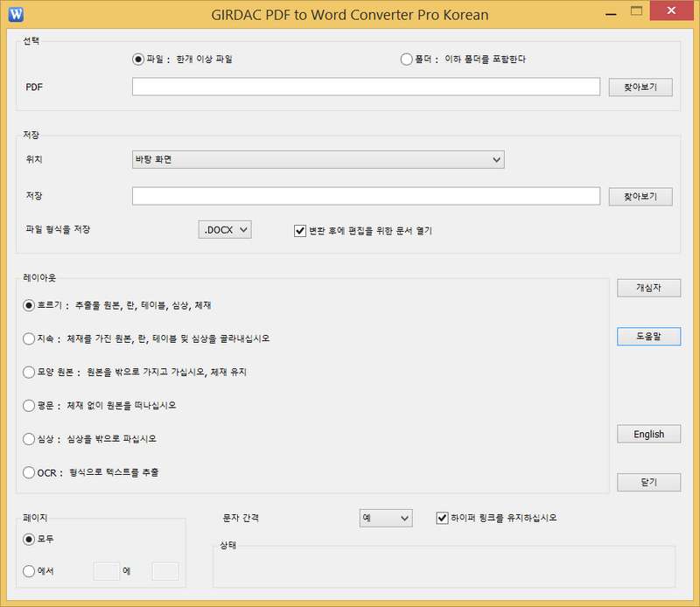This screenshot has width=700, height=607.
Task: Select the OCR layout radio option
Action: coord(29,472)
